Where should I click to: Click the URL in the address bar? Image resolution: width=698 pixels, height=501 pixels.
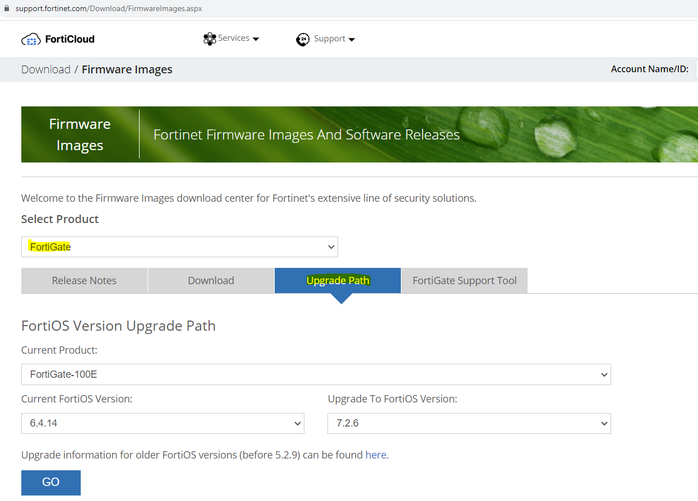(x=109, y=8)
